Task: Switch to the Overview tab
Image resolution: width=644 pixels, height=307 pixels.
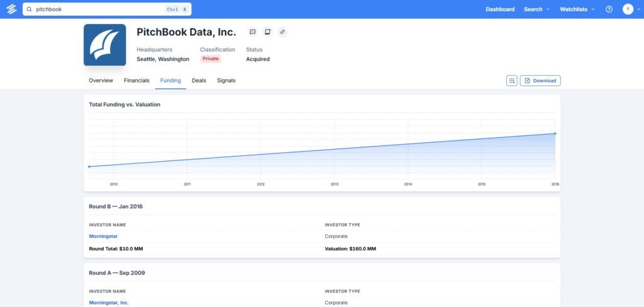Action: (101, 81)
